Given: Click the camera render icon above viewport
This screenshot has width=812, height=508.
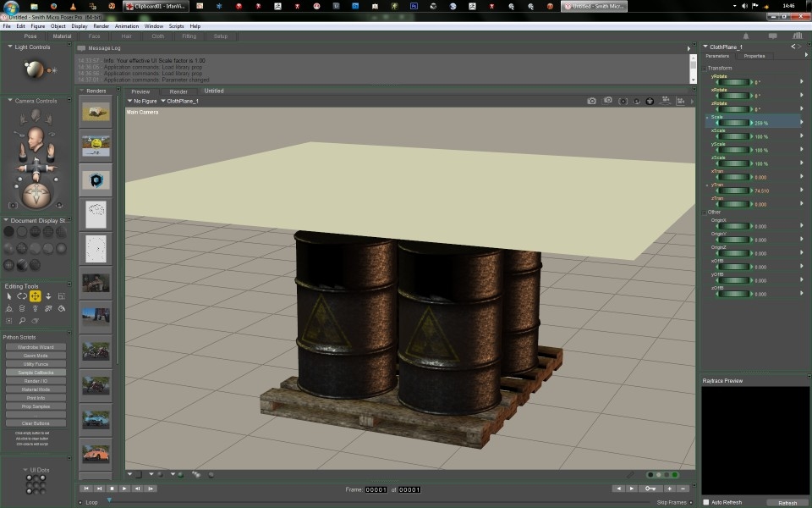Looking at the screenshot, I should 592,101.
